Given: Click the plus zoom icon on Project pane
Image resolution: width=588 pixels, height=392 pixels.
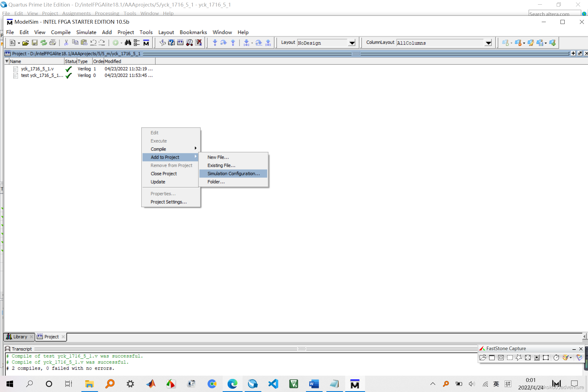Looking at the screenshot, I should coord(573,53).
